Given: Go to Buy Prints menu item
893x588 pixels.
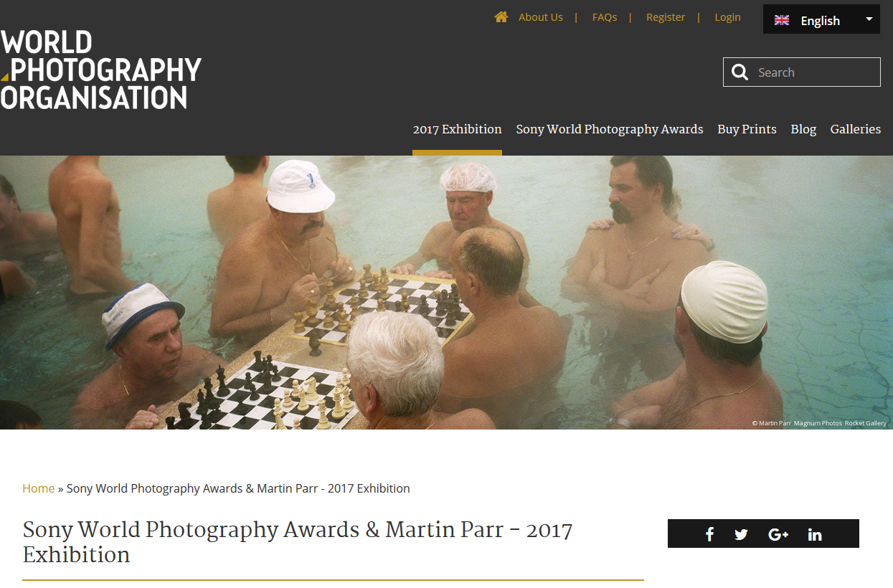Looking at the screenshot, I should pyautogui.click(x=747, y=129).
